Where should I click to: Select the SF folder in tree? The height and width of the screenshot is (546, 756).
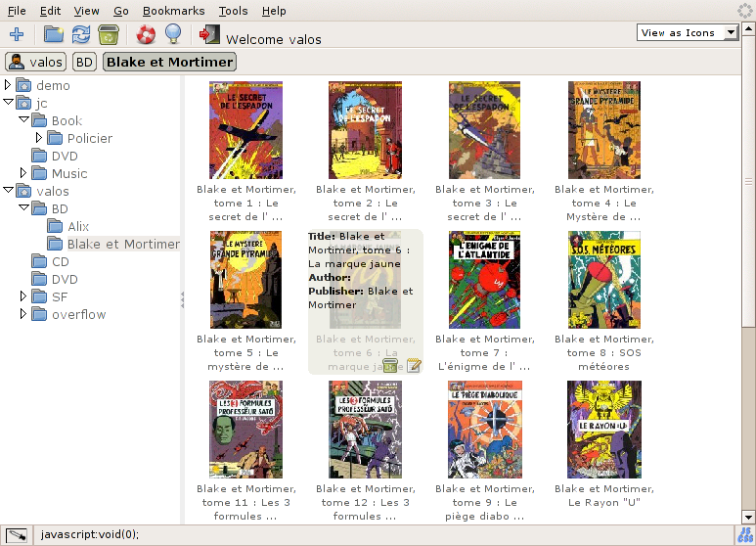(60, 297)
